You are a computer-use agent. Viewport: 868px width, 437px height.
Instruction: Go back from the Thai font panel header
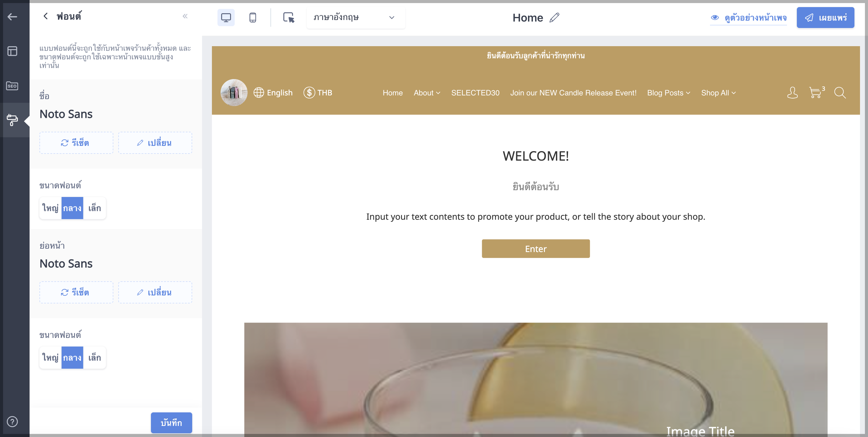46,16
